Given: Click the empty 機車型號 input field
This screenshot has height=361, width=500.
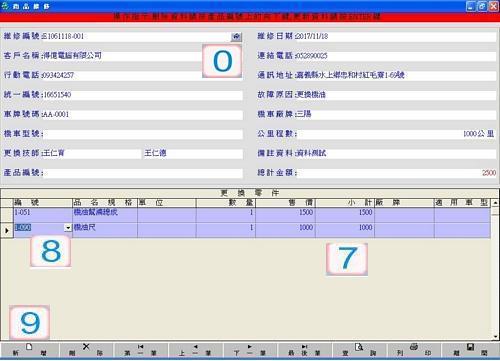Looking at the screenshot, I should [x=143, y=134].
